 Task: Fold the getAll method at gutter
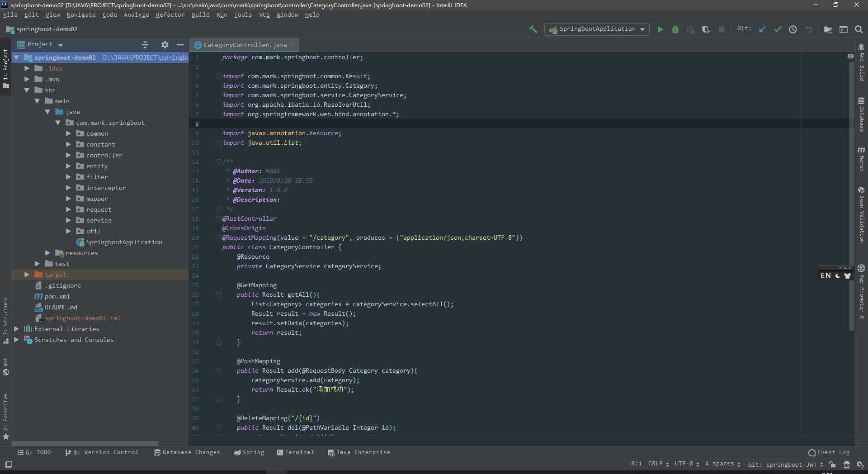(x=219, y=294)
